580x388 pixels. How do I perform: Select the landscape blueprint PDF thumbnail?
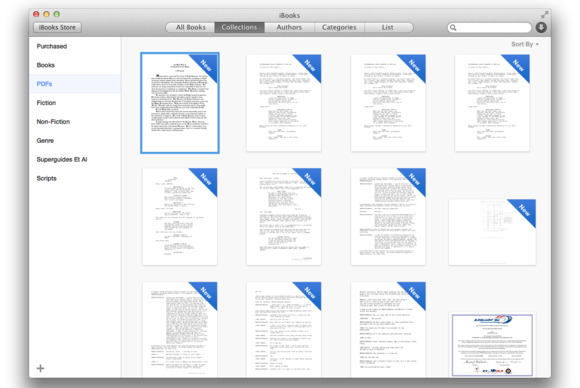492,232
